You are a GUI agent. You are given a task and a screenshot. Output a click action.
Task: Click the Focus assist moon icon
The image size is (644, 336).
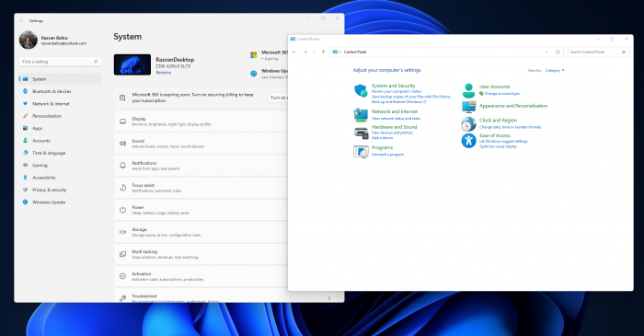click(122, 188)
